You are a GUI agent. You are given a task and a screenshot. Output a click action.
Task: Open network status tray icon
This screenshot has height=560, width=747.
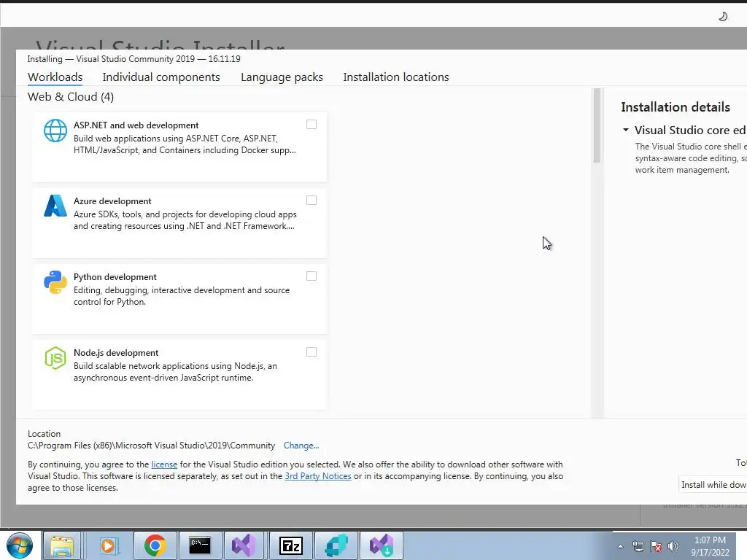[638, 546]
